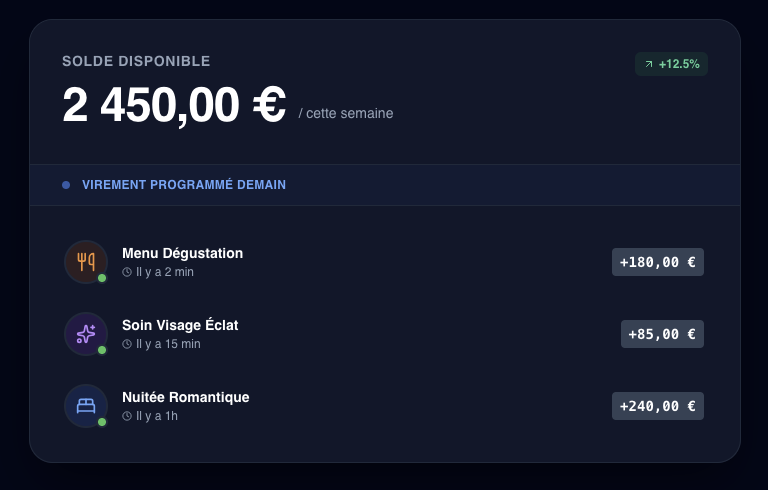Click the bed icon for Nuitée Romantique
The height and width of the screenshot is (490, 768).
(86, 406)
